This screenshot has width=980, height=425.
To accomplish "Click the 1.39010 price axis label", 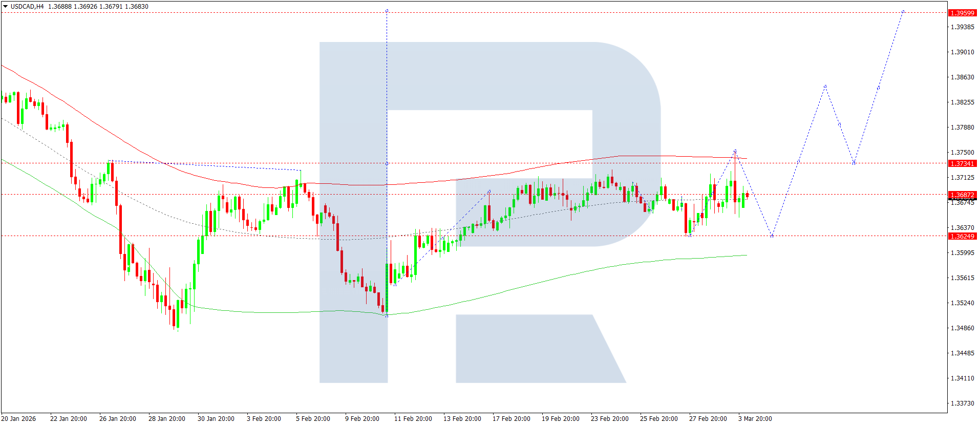I will point(962,52).
